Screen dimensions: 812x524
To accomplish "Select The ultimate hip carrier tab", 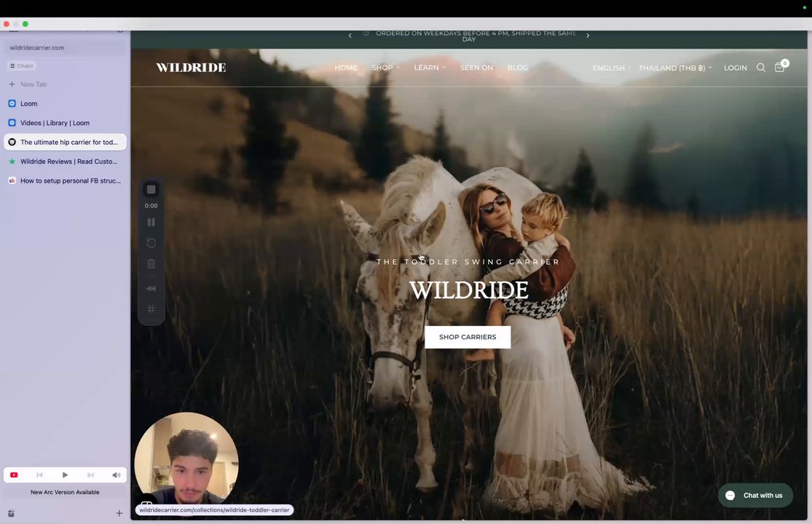I will coord(65,142).
